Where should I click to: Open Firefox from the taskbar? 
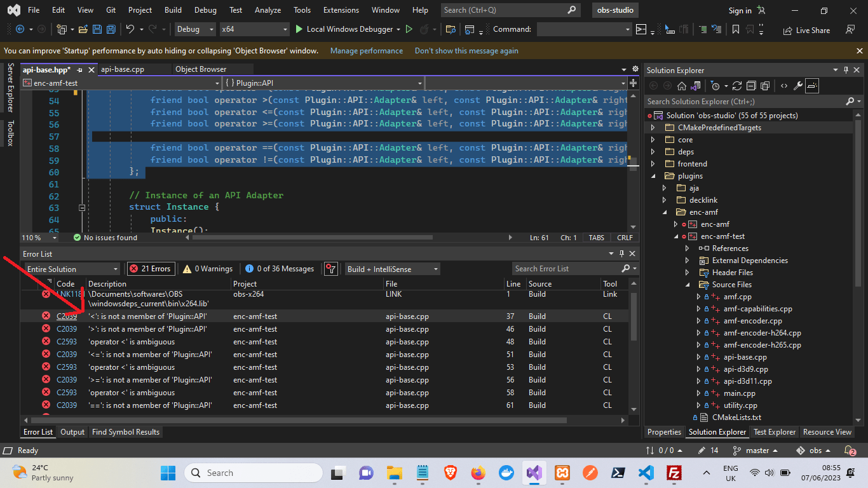click(478, 473)
